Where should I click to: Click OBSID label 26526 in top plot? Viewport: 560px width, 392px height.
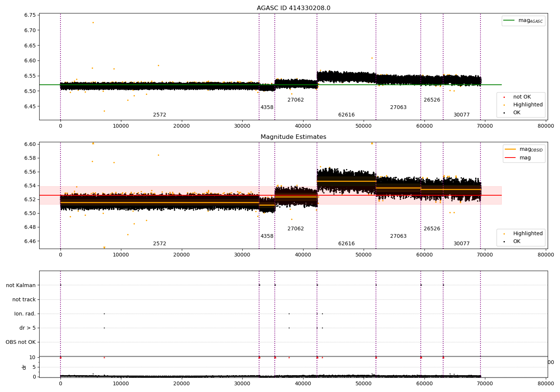pyautogui.click(x=432, y=100)
